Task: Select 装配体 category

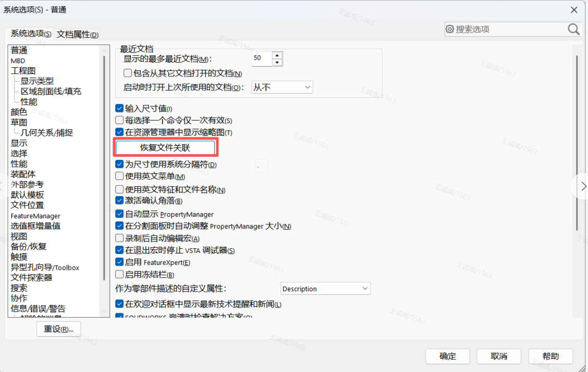Action: 23,174
